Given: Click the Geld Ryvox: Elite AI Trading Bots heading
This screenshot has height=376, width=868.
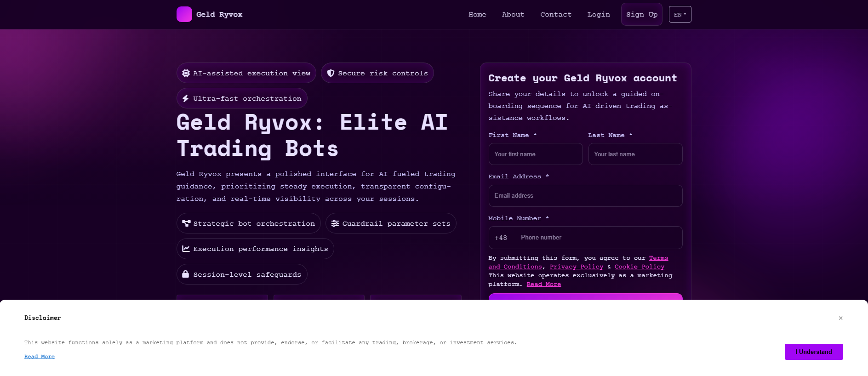Looking at the screenshot, I should pyautogui.click(x=312, y=136).
